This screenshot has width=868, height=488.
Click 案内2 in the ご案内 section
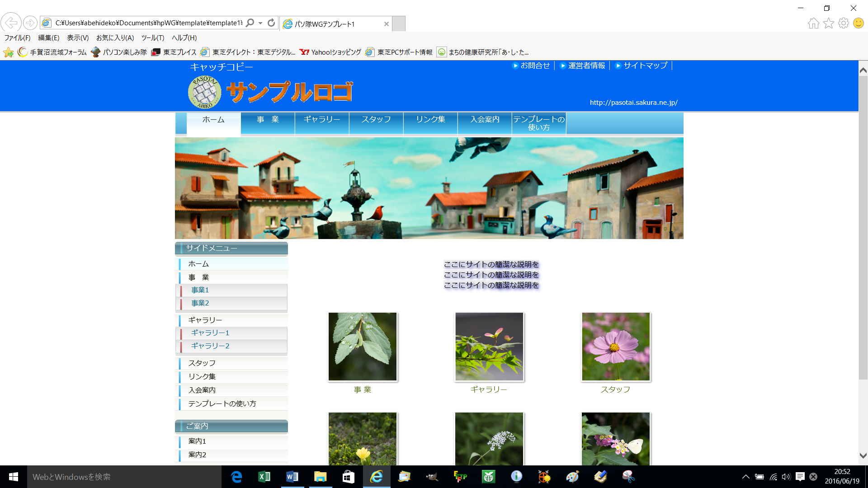(231, 455)
